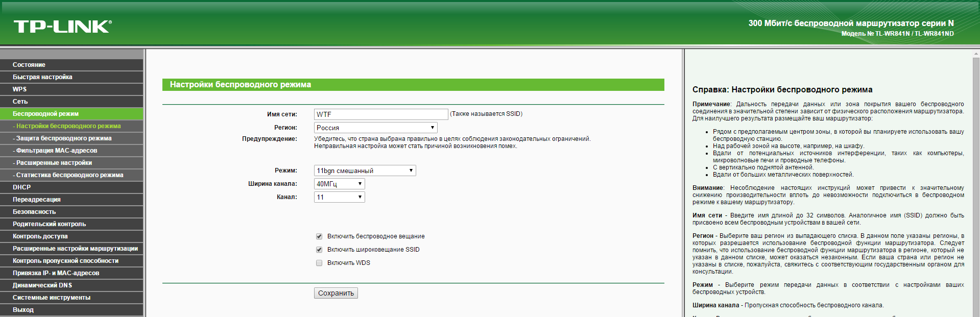Open Родительский контроль menu item
This screenshot has width=980, height=317.
coord(71,224)
